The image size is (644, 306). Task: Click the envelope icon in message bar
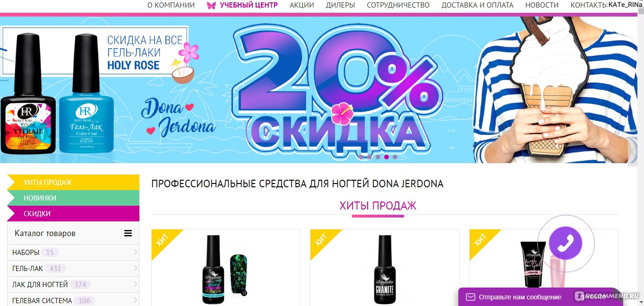pos(470,297)
